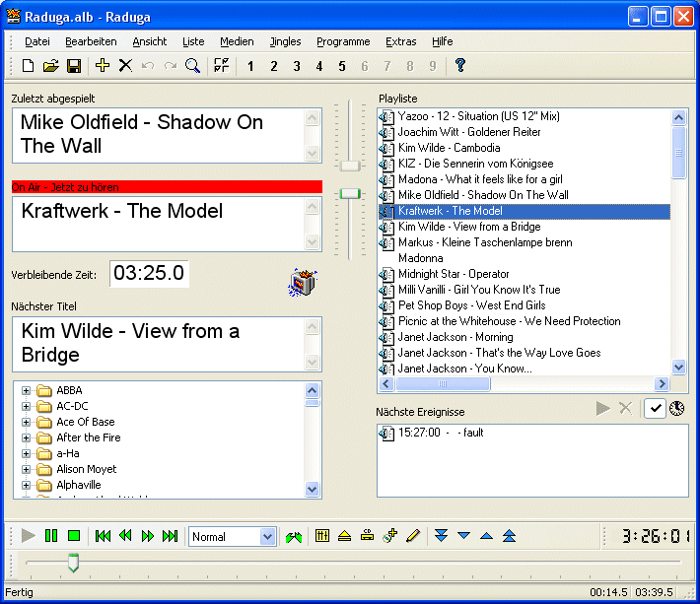Stop playback with green square button
Viewport: 700px width, 604px height.
pyautogui.click(x=74, y=536)
